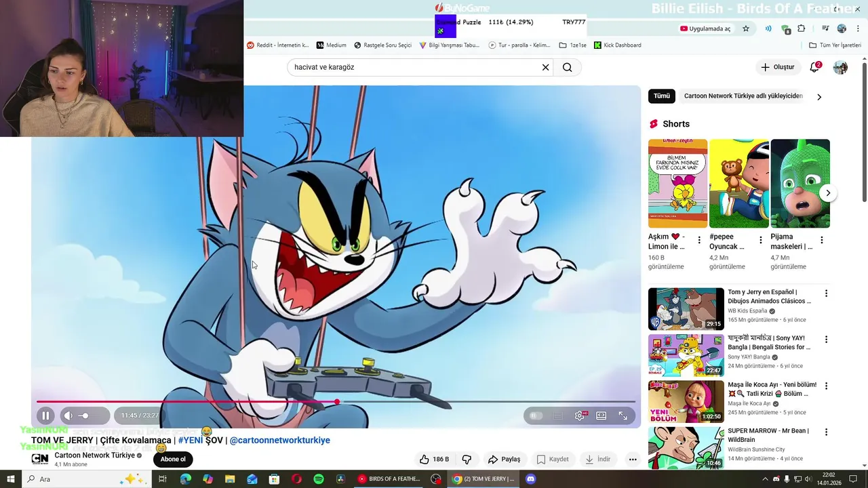Open the Chrome extensions puzzle icon
Image resolution: width=868 pixels, height=488 pixels.
tap(802, 28)
